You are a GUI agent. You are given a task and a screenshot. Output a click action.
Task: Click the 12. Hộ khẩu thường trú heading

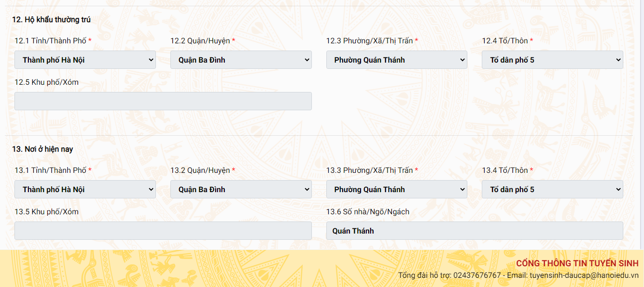point(52,20)
